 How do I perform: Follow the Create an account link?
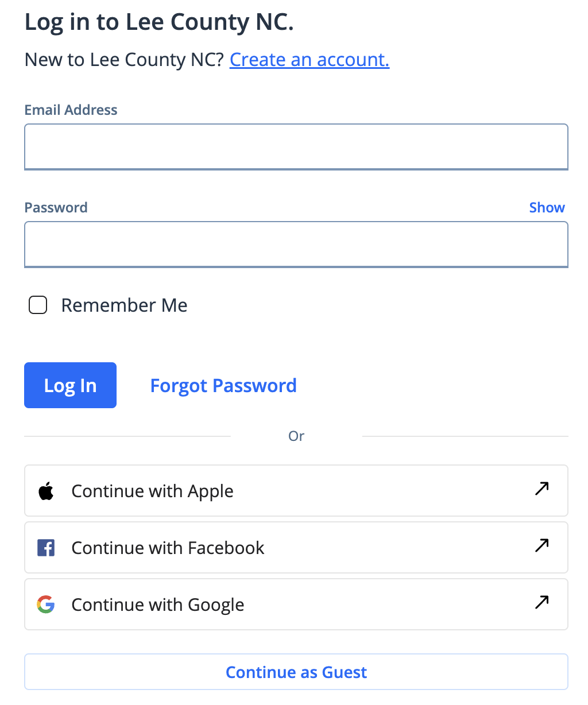click(x=310, y=60)
